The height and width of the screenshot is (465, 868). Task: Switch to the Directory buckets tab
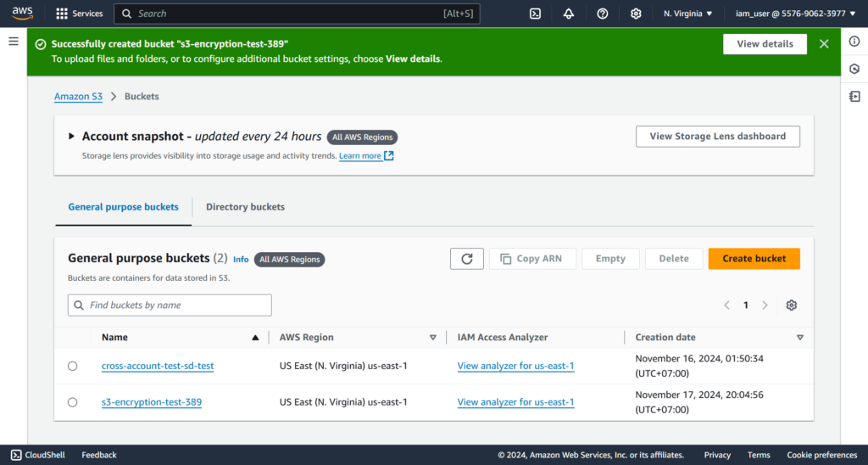[245, 207]
